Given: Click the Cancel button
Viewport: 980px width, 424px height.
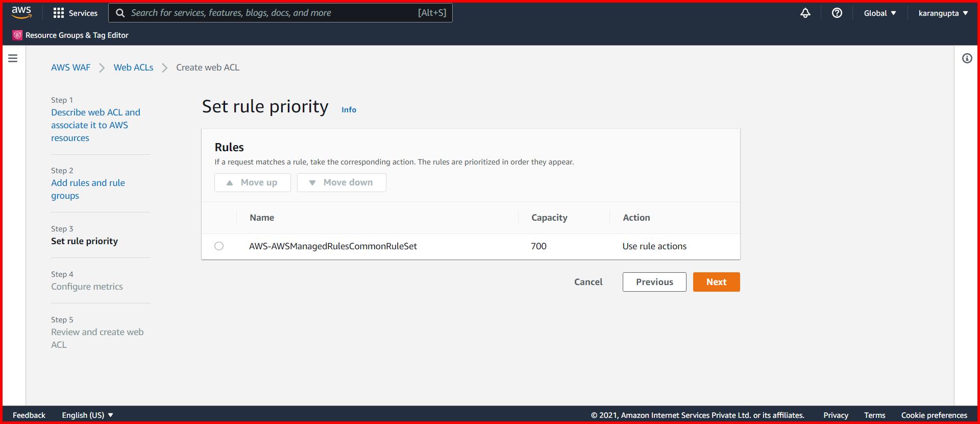Looking at the screenshot, I should coord(588,282).
